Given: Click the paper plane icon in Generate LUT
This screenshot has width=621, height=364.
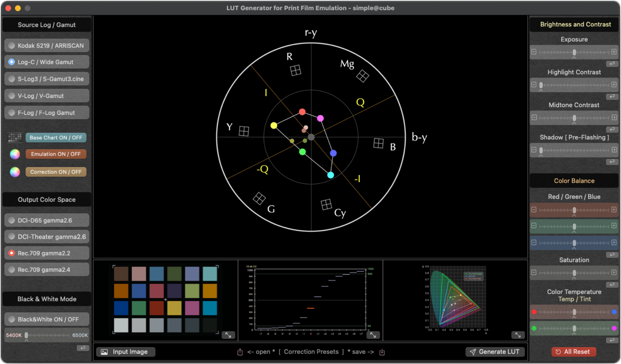Looking at the screenshot, I should pos(473,351).
